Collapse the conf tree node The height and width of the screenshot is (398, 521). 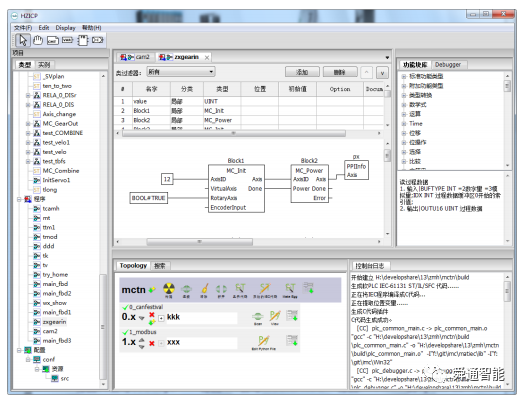[x=28, y=360]
